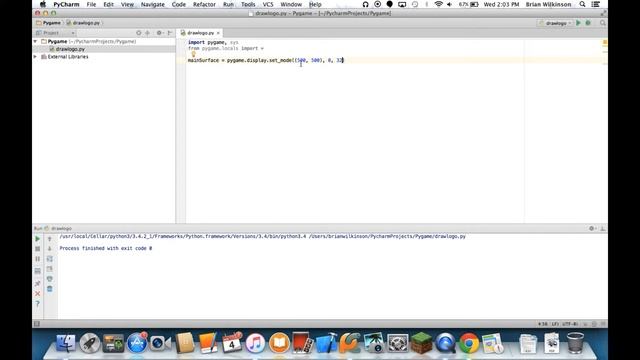Toggle soft-wrap in the Run console
640x360 pixels.
pyautogui.click(x=50, y=259)
